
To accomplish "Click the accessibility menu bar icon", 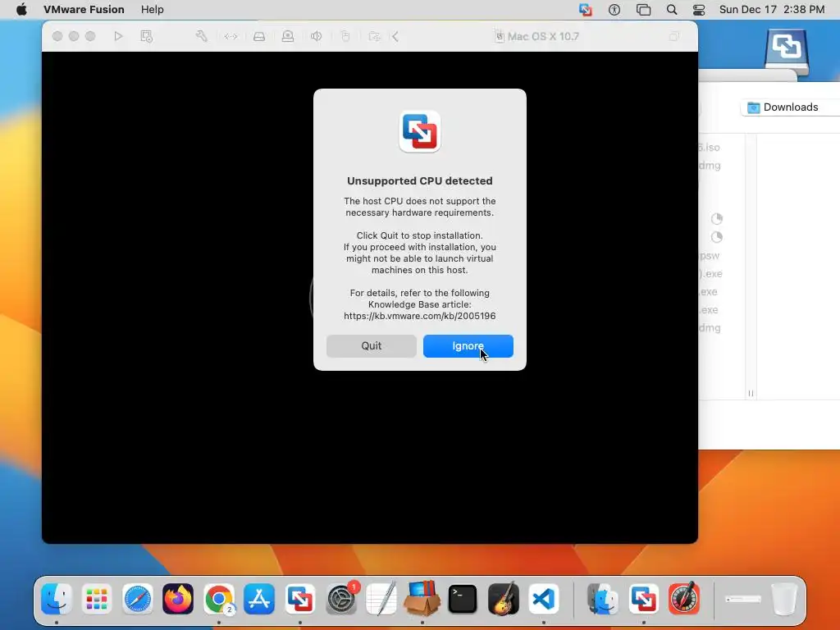I will point(614,10).
